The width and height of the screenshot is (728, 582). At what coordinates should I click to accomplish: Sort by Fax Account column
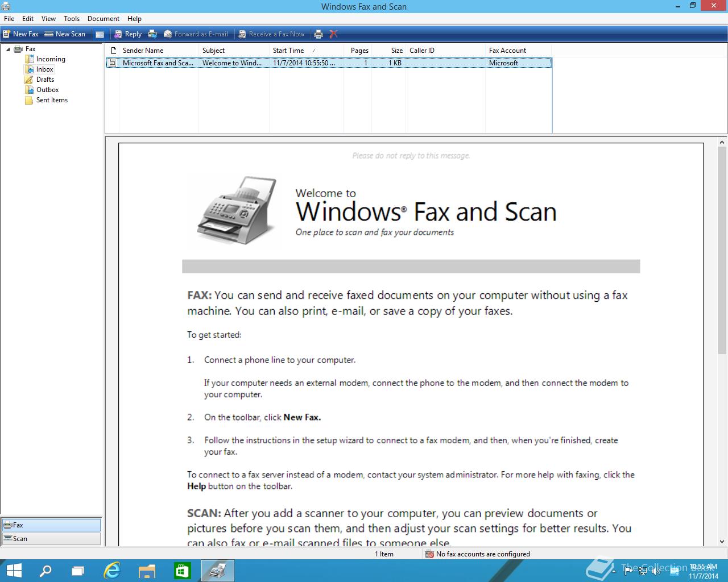(x=518, y=51)
